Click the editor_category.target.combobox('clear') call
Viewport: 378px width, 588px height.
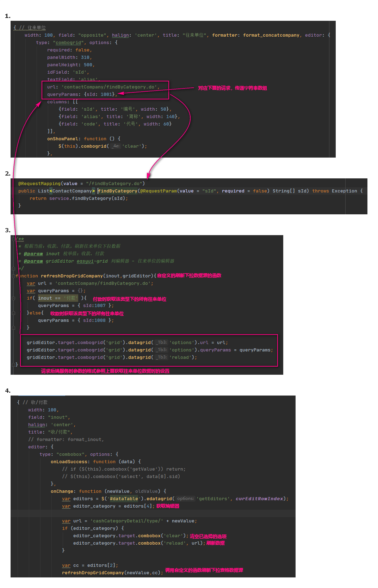pos(131,535)
